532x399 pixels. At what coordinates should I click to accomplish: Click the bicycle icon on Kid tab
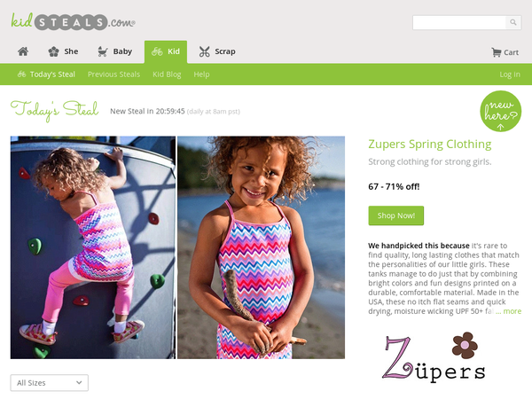157,51
